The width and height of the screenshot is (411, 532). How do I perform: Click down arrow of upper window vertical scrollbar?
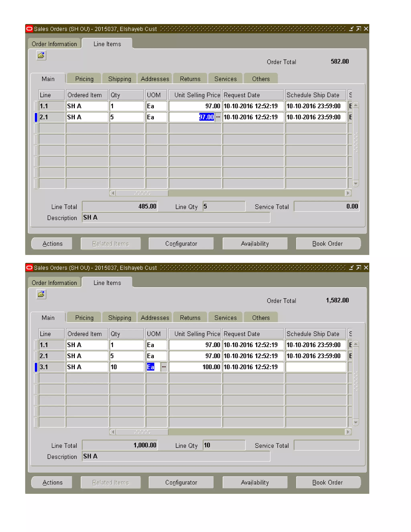[355, 183]
